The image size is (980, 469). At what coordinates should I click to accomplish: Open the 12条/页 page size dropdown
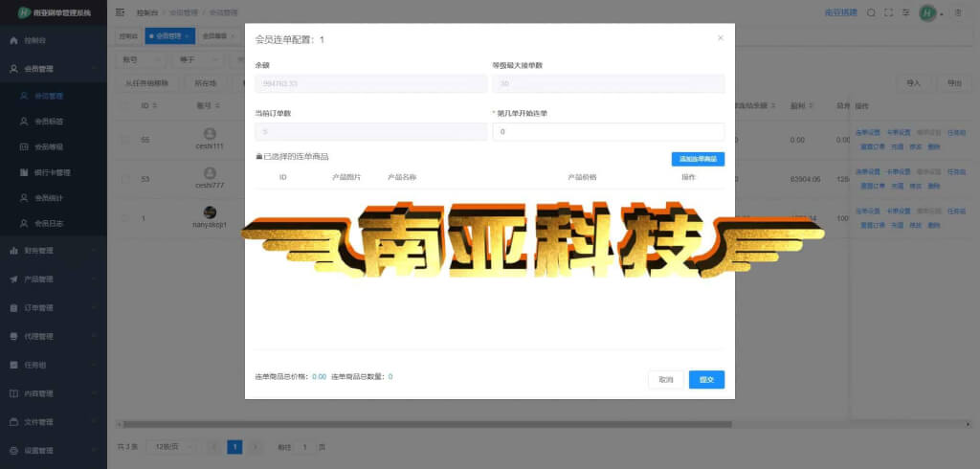(x=171, y=447)
